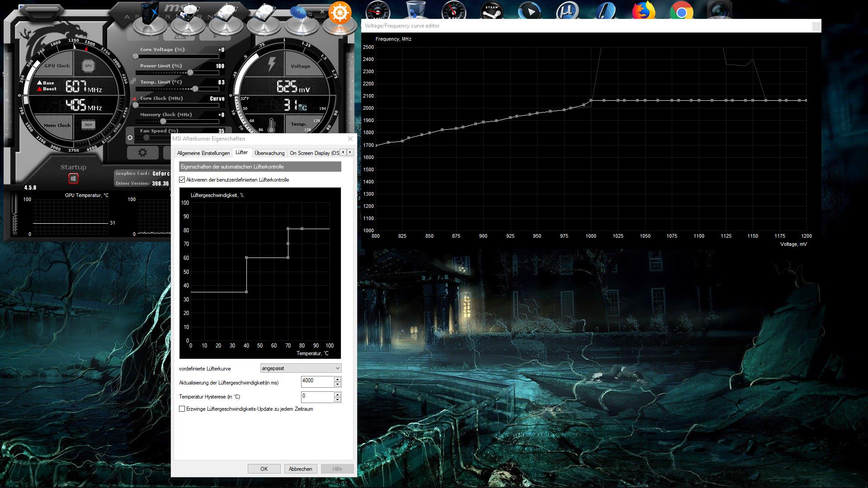Click the Power Limit slider handle
Screen dimensions: 868x488
coord(190,73)
